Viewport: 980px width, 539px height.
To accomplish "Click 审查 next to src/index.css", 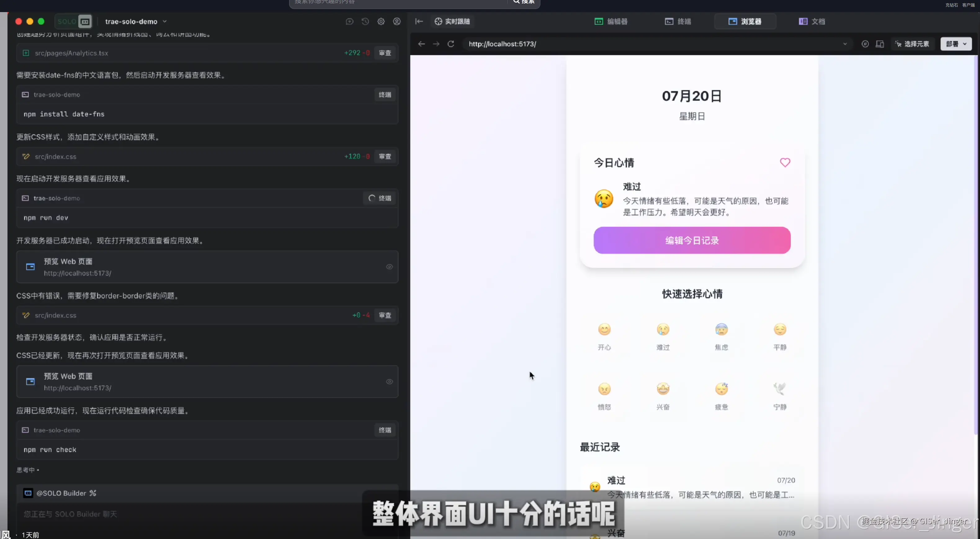I will [385, 156].
